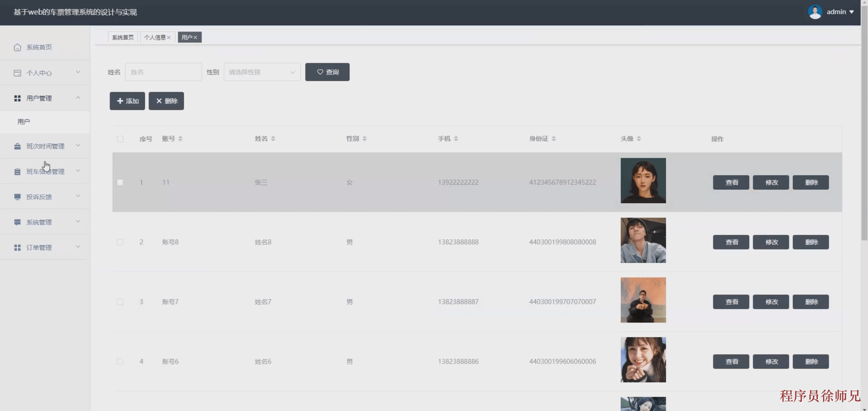Image resolution: width=868 pixels, height=411 pixels.
Task: Sort the table by 头像 column arrows
Action: 639,139
